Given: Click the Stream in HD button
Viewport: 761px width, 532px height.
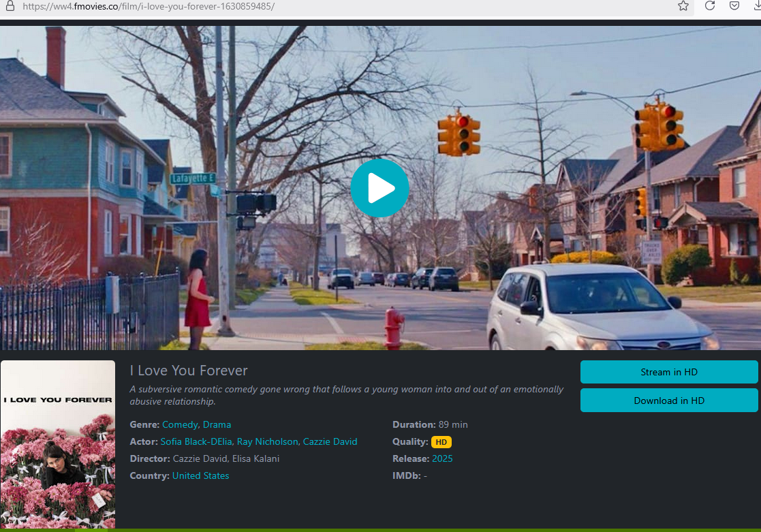Looking at the screenshot, I should (x=668, y=372).
